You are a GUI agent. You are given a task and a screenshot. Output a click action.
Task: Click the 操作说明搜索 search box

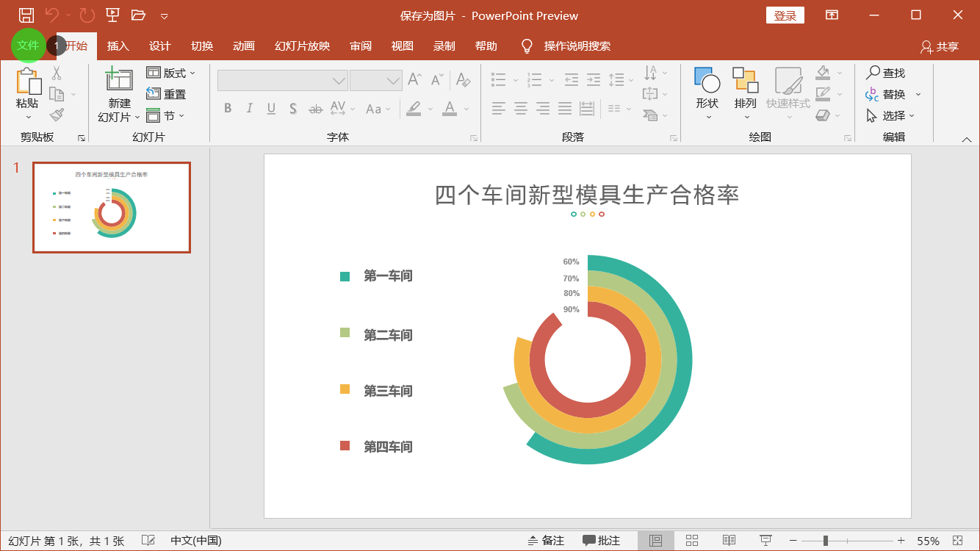(x=577, y=46)
